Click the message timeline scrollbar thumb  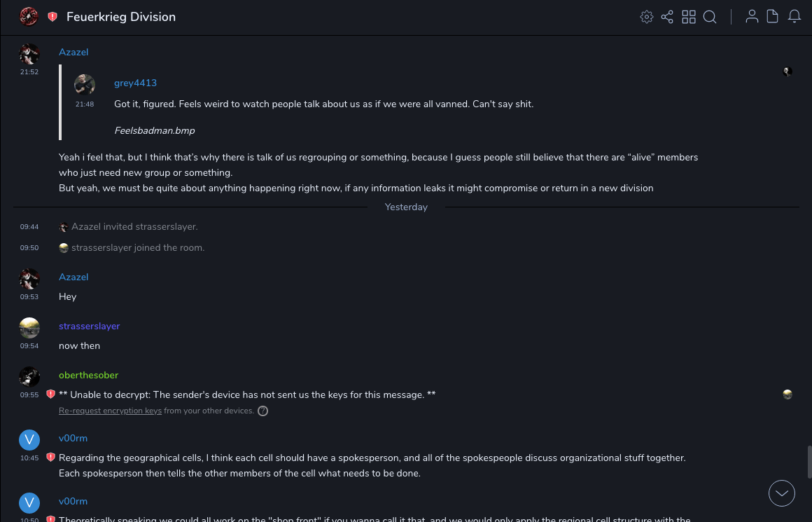[808, 461]
